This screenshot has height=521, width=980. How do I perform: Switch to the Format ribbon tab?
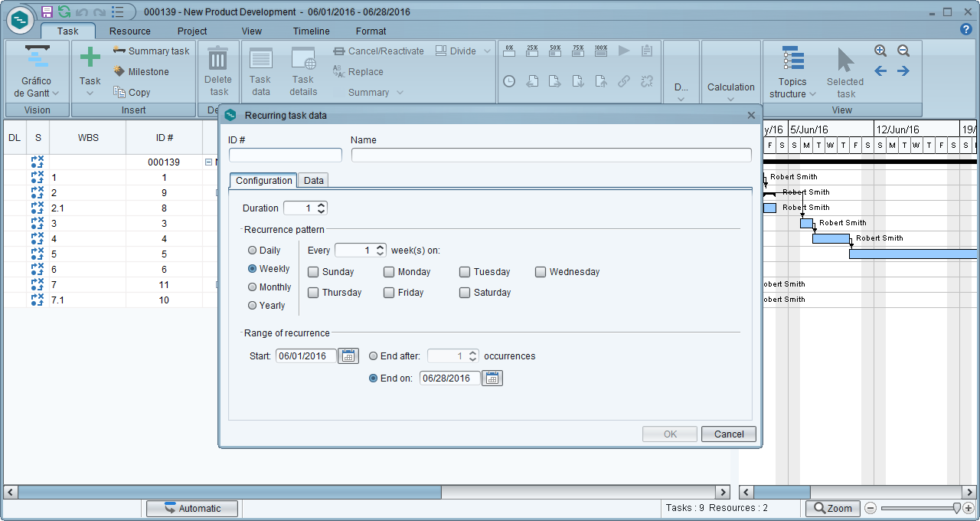click(371, 31)
